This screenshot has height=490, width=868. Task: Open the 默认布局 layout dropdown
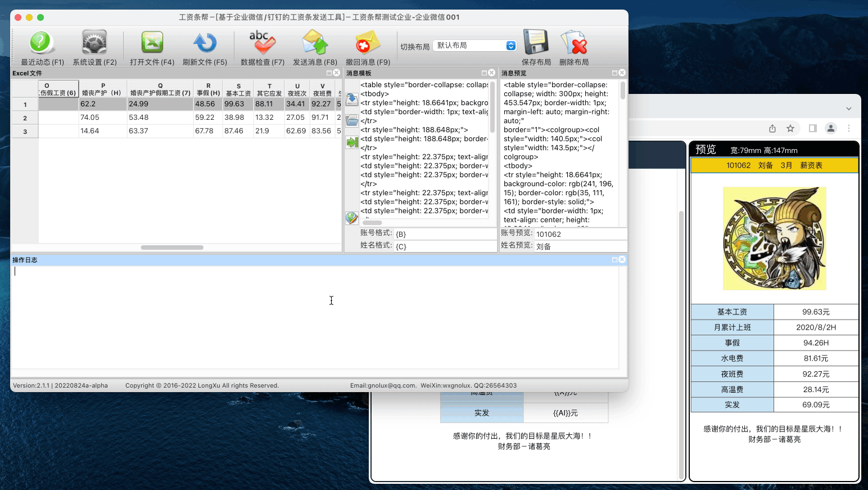[475, 46]
